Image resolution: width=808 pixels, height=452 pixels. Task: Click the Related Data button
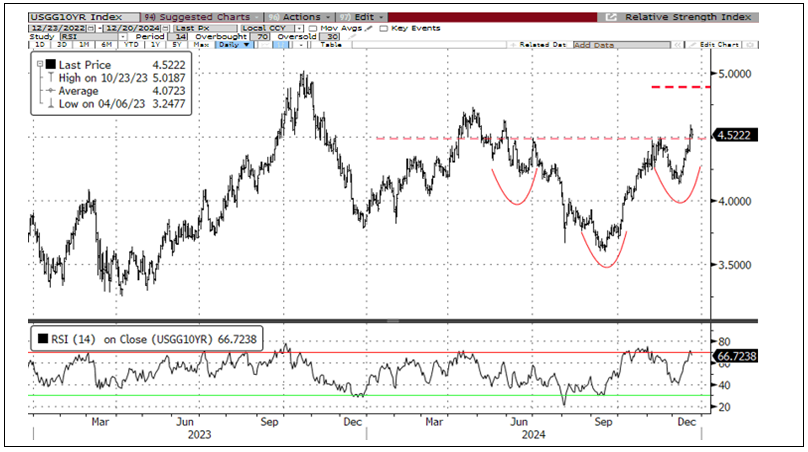click(537, 45)
